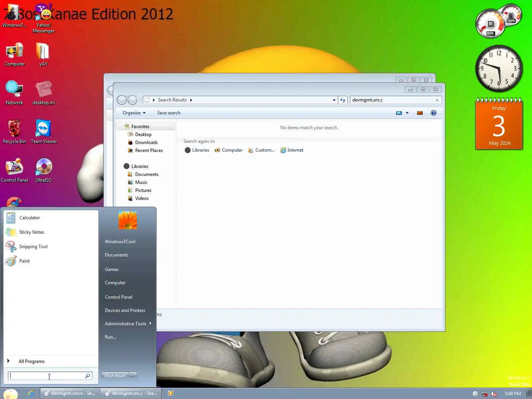Open Pictures library in navigation pane

[143, 190]
